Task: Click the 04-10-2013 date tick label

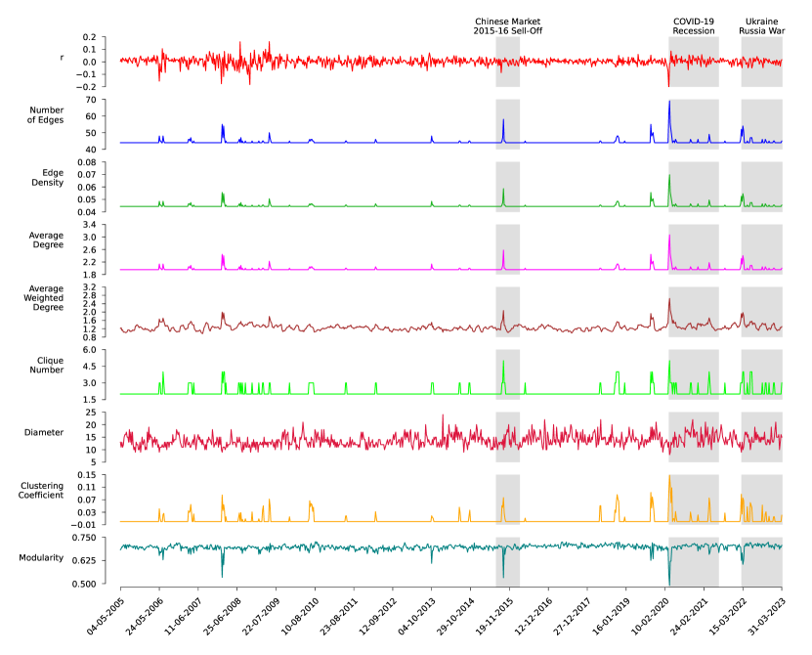Action: (416, 616)
